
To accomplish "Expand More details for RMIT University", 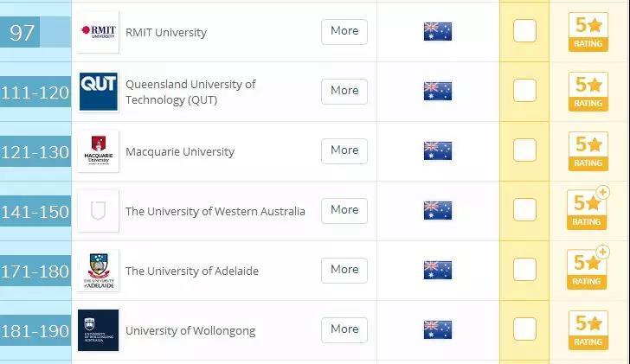I will point(344,31).
